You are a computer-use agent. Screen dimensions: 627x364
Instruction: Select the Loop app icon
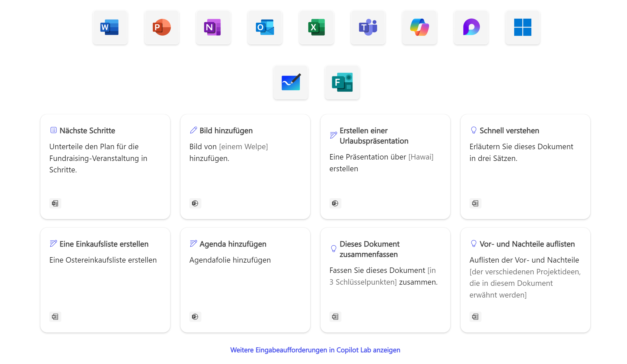pyautogui.click(x=471, y=27)
